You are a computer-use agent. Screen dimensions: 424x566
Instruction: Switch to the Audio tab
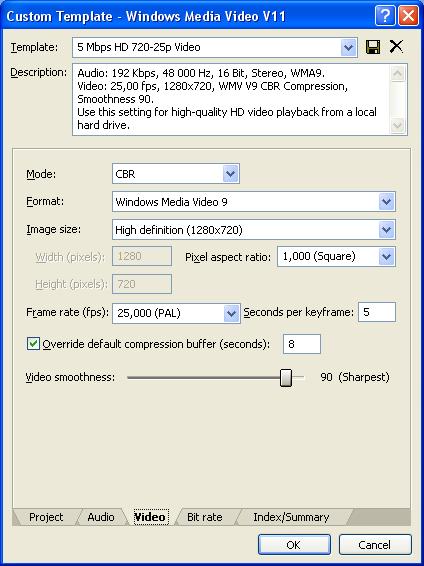coord(101,517)
